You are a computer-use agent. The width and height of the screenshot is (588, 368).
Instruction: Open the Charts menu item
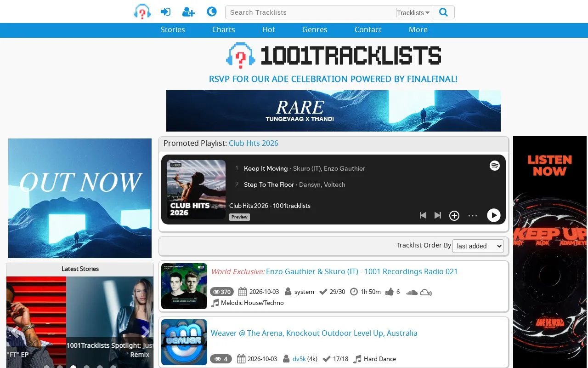(x=224, y=30)
